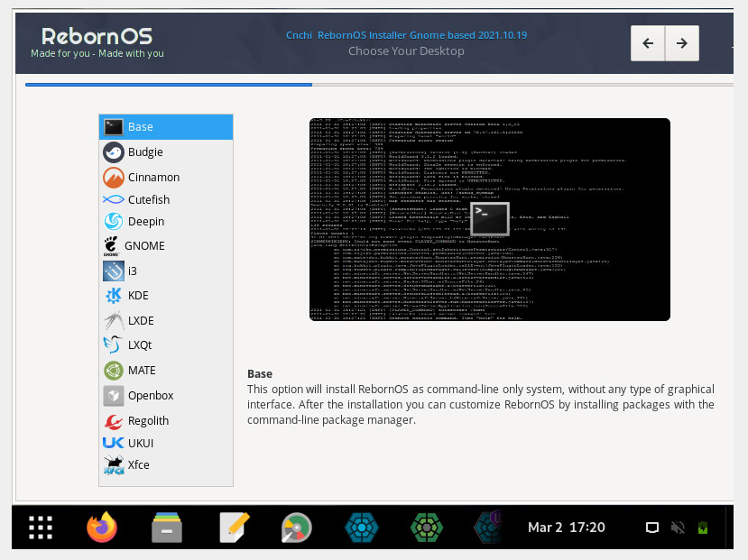Viewport: 748px width, 560px height.
Task: Select the Xfce mouse icon
Action: point(114,464)
